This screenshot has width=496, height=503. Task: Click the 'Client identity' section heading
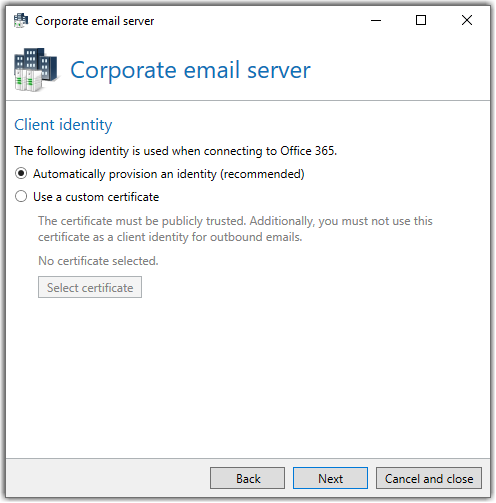pos(63,125)
